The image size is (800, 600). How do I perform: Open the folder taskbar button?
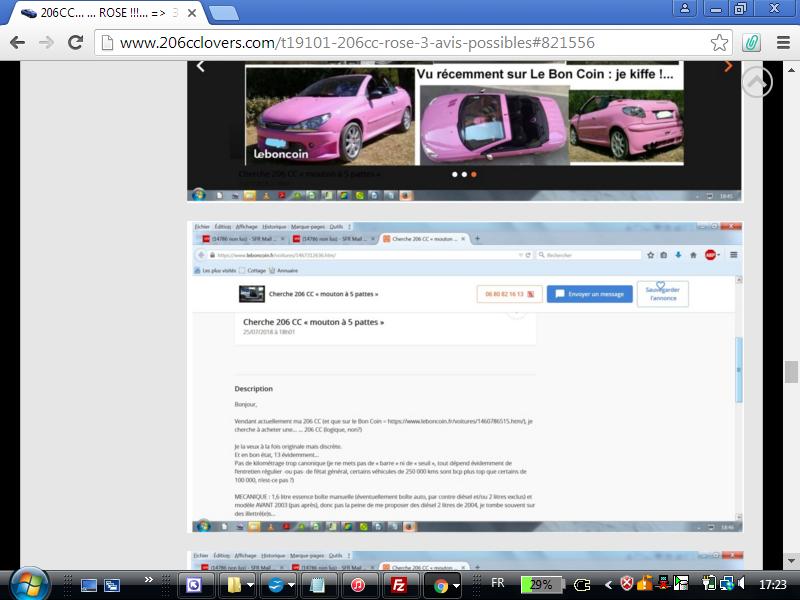coord(234,585)
